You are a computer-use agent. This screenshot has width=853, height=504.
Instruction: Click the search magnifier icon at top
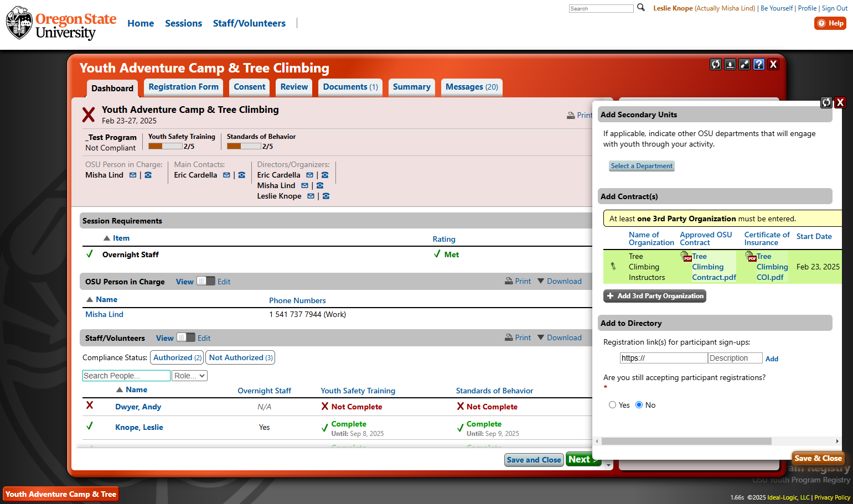point(641,7)
